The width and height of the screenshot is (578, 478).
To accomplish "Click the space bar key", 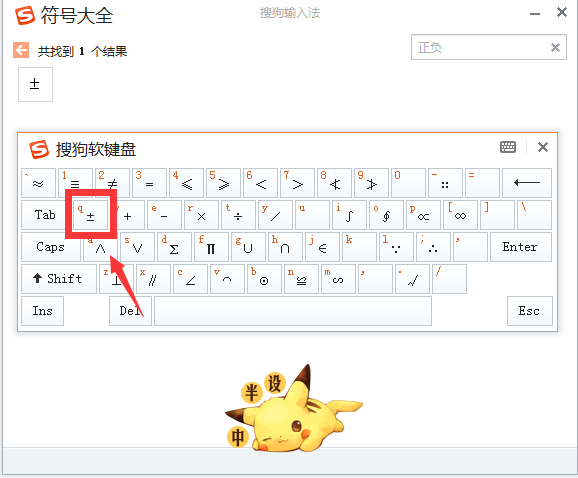I will (x=293, y=311).
